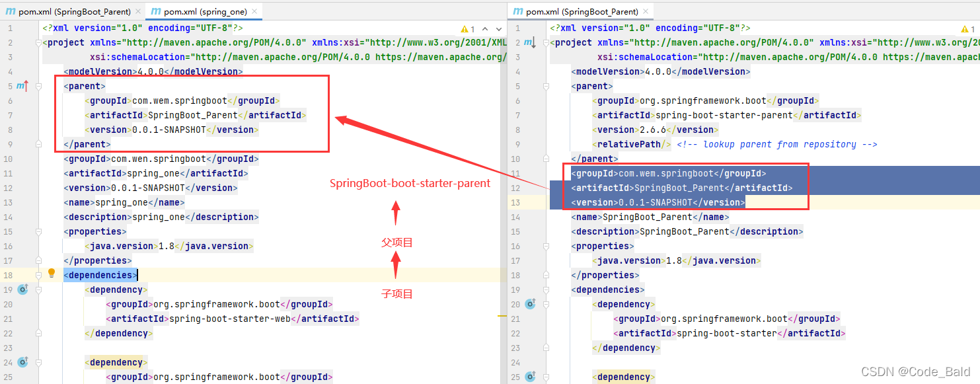The image size is (980, 384).
Task: Click the dependency gutter icon on left line 19
Action: click(x=22, y=289)
